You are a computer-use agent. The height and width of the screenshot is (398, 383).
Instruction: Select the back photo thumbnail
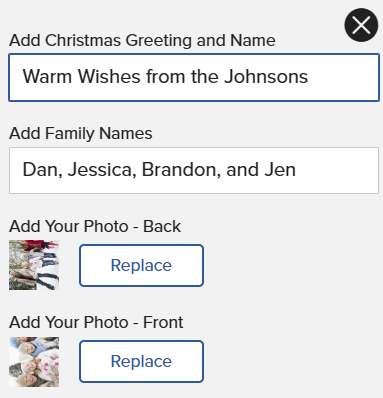(34, 265)
